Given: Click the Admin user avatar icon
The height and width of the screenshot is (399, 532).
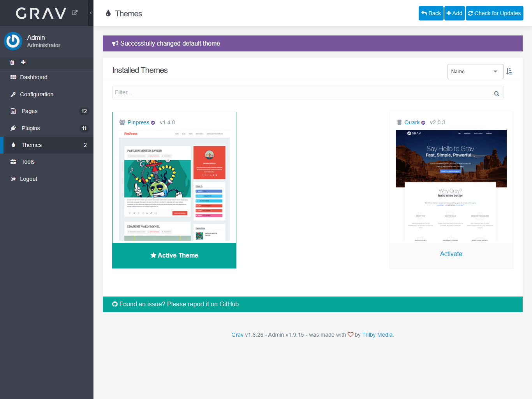Looking at the screenshot, I should 13,41.
